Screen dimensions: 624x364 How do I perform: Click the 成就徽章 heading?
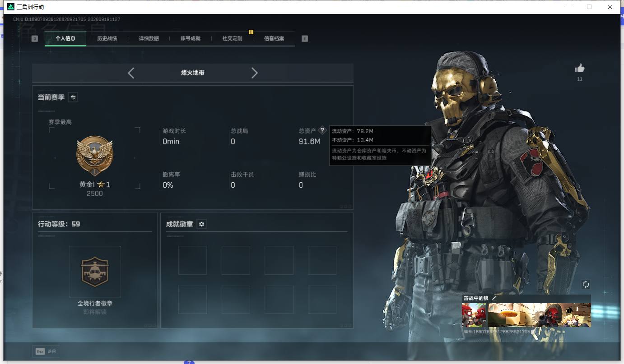[180, 224]
